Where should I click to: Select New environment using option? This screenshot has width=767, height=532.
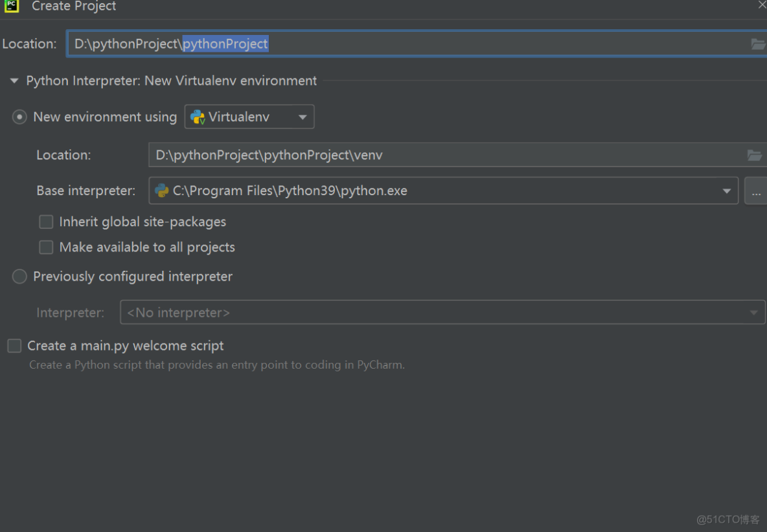coord(19,117)
